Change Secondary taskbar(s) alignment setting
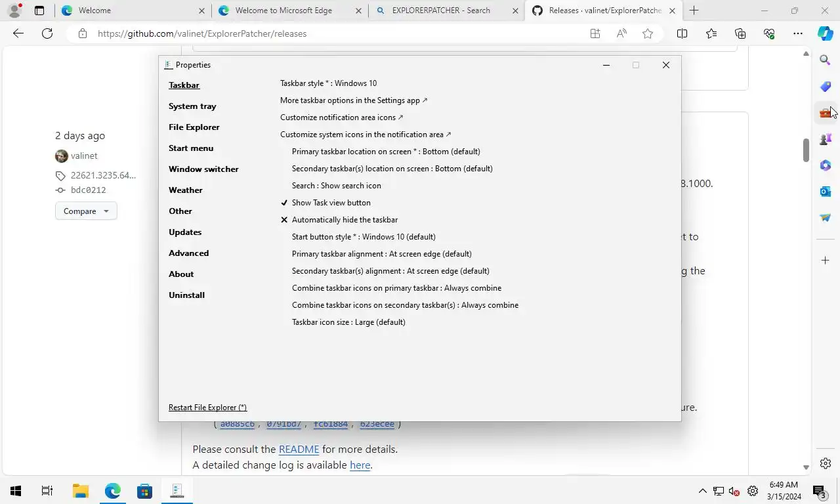The width and height of the screenshot is (840, 504). click(390, 271)
